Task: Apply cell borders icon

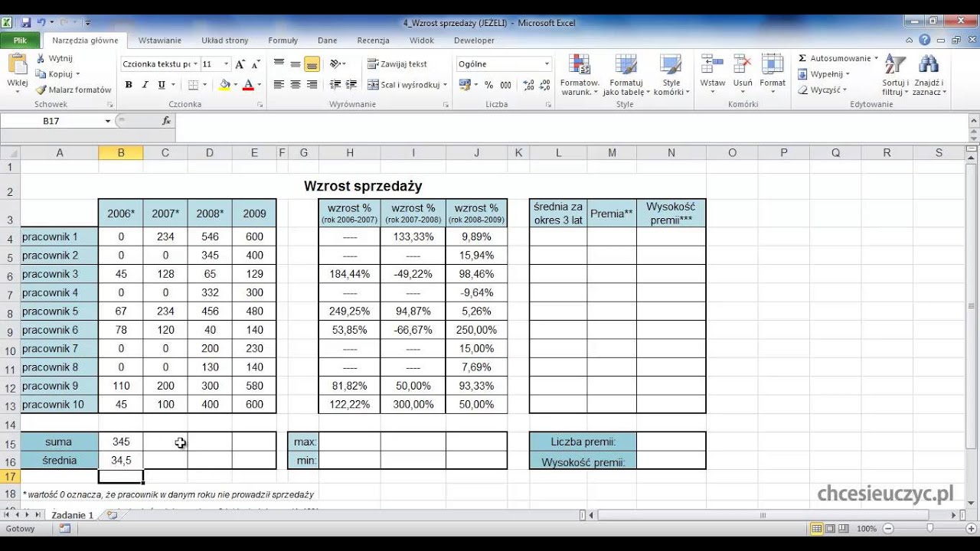Action: click(193, 85)
